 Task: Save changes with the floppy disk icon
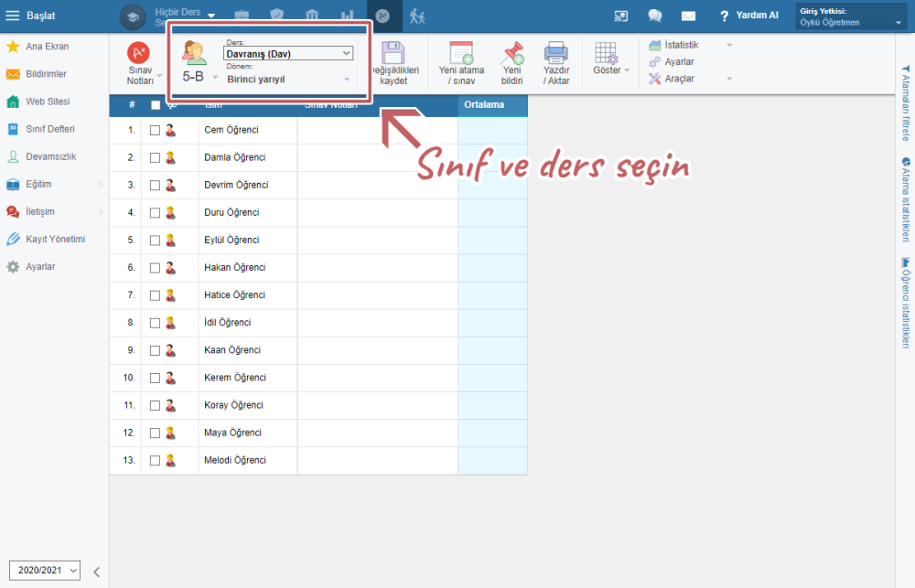[393, 52]
